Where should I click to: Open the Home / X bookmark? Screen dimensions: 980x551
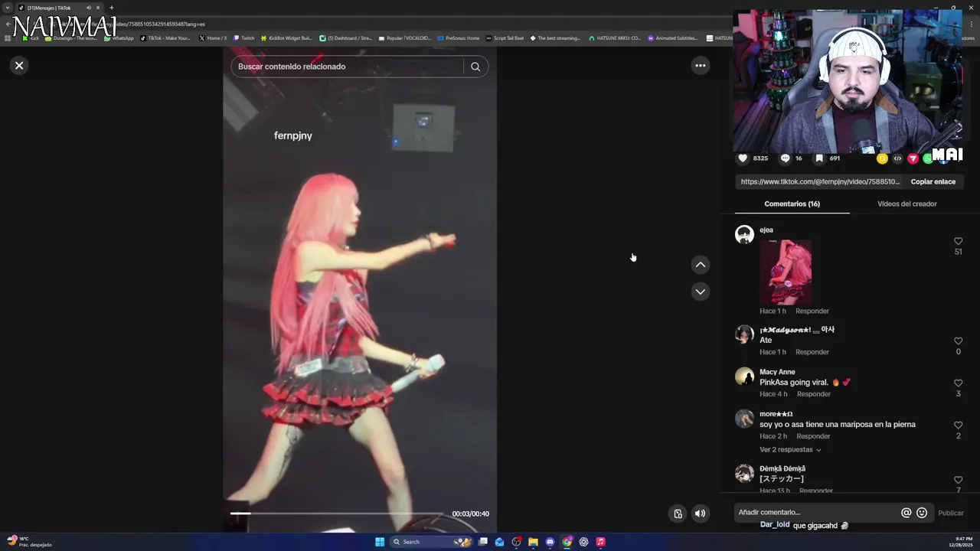tap(214, 38)
